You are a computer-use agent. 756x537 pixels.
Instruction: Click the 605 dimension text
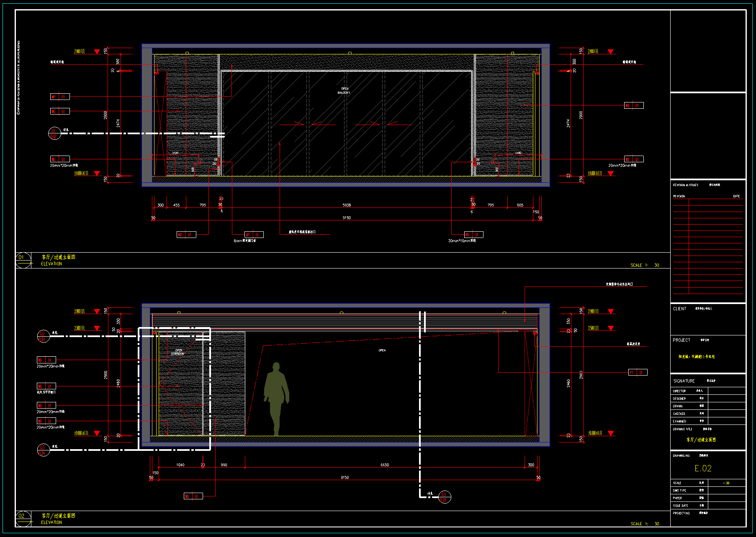[x=520, y=205]
